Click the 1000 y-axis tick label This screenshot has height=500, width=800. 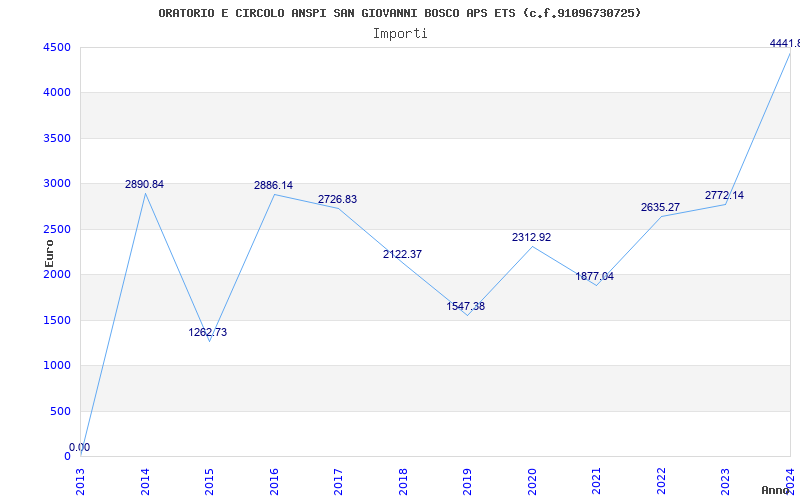pos(57,366)
